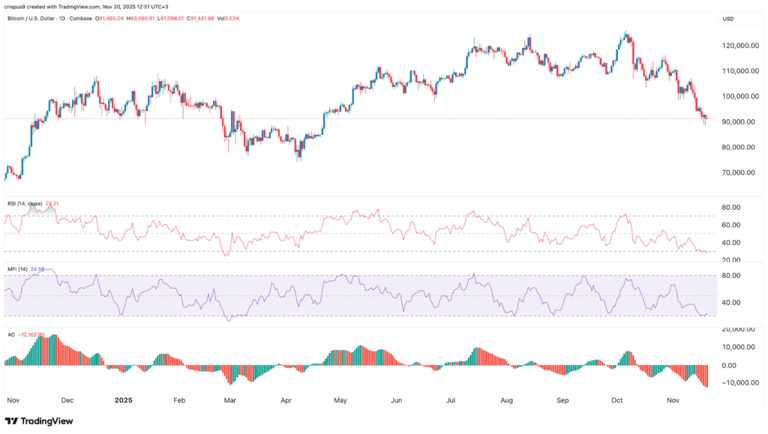Click the 'Bitcoin / U.S. Dollar' symbol title
The width and height of the screenshot is (768, 434).
point(30,18)
